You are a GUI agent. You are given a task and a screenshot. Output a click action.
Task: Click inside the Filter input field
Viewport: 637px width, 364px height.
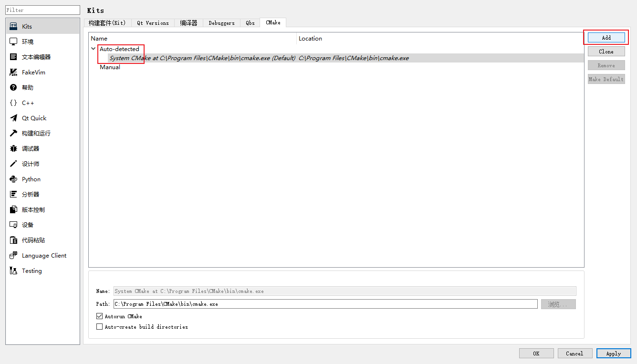point(42,10)
